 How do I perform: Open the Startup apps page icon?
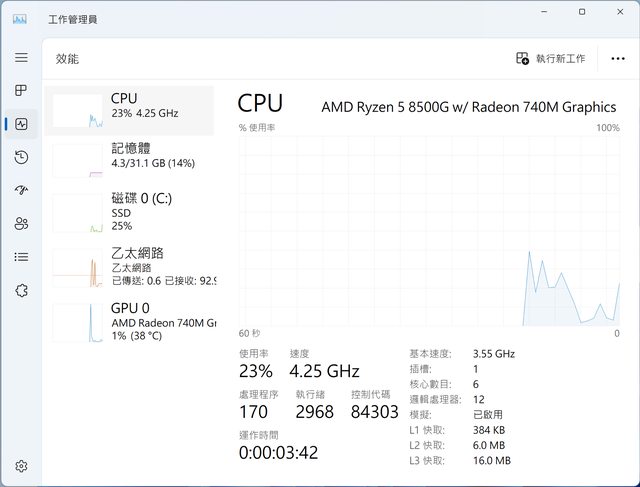click(21, 190)
